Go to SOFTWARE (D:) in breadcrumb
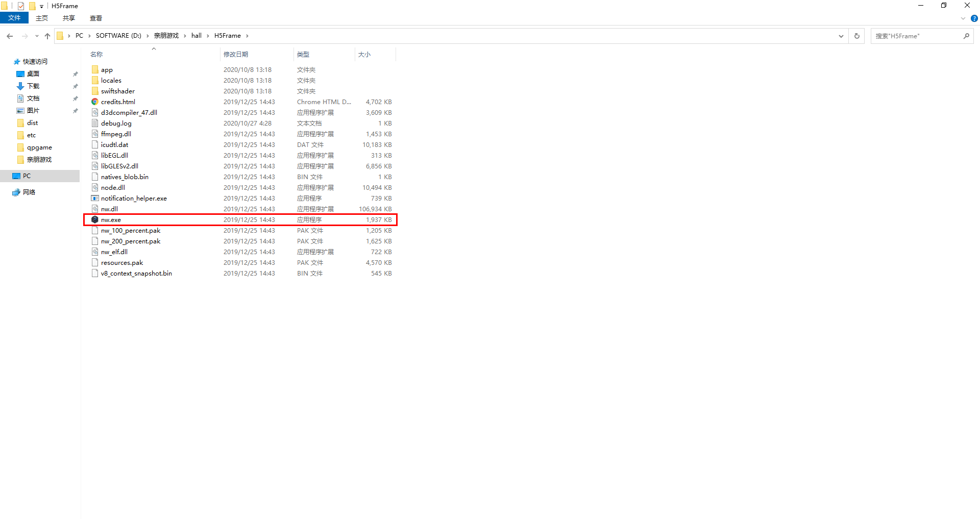 click(x=118, y=36)
